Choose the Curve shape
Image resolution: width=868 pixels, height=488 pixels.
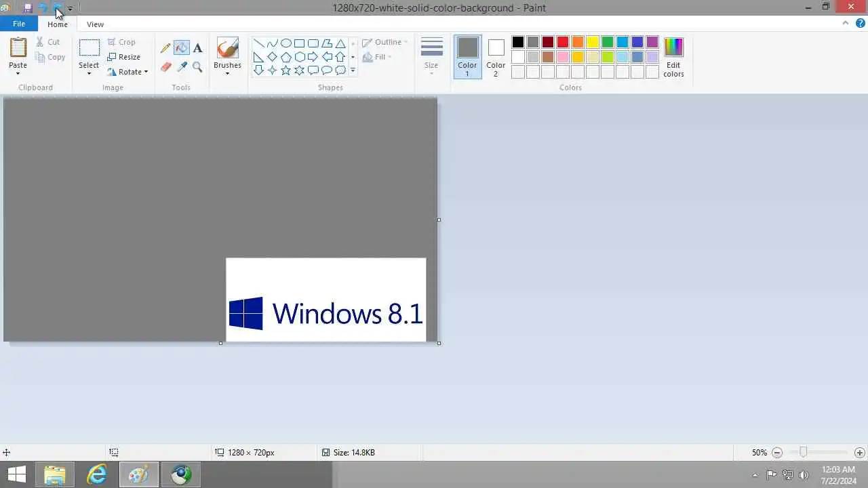tap(272, 43)
